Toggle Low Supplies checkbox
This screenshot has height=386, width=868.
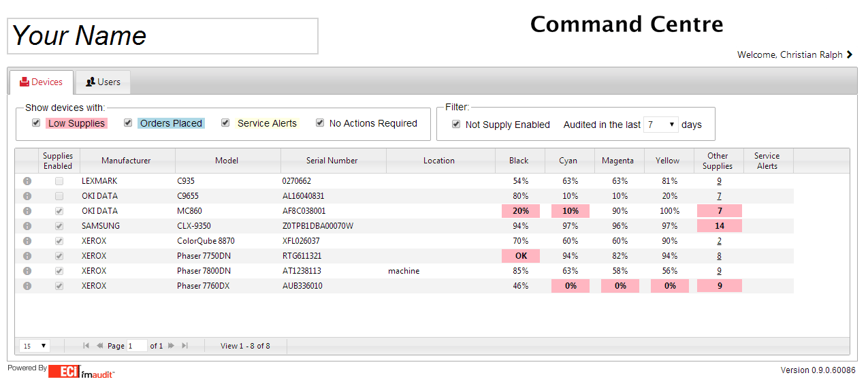click(36, 123)
